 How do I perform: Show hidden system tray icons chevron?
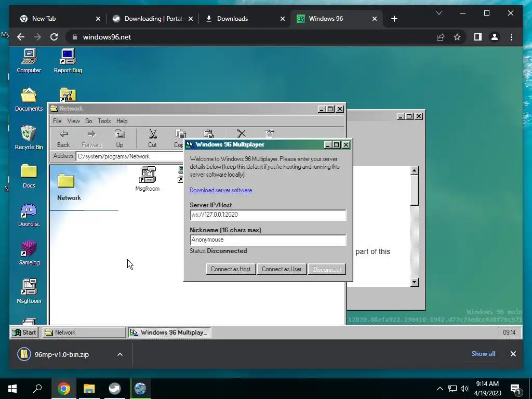coord(440,389)
